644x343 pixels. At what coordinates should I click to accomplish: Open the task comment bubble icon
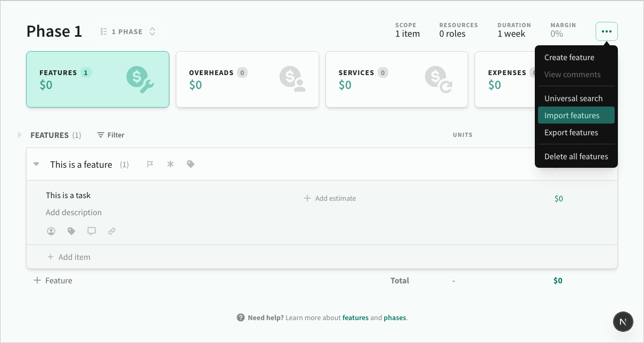(x=92, y=231)
